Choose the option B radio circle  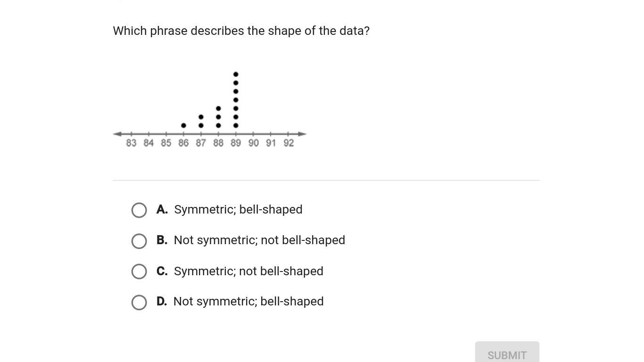click(139, 241)
